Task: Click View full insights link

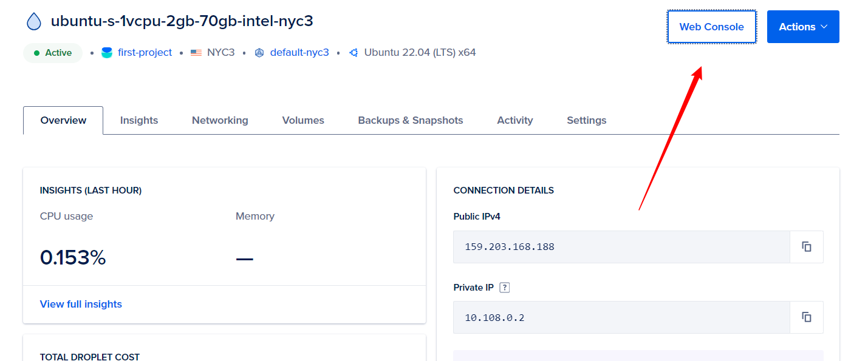Action: 81,304
